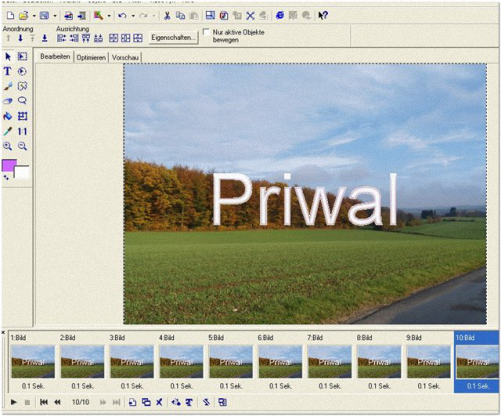
Task: Click the white background color swatch
Action: coord(23,172)
